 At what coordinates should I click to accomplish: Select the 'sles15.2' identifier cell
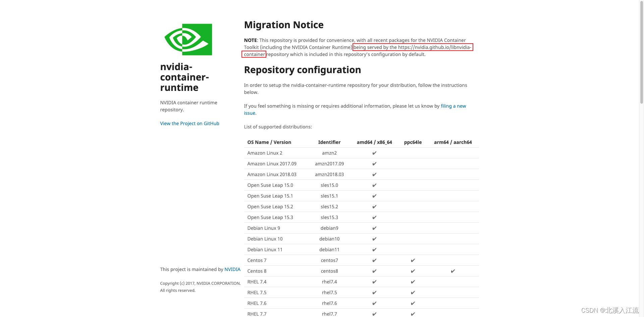329,207
